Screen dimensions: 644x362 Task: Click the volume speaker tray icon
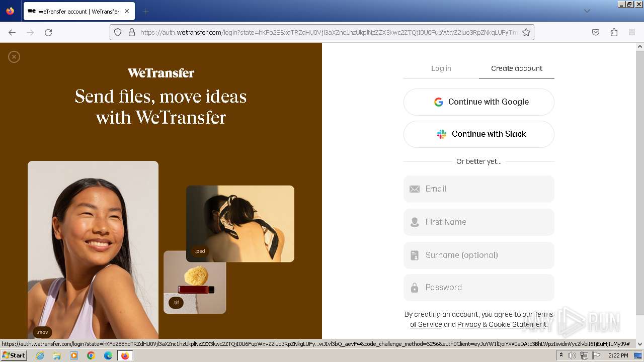pos(572,355)
